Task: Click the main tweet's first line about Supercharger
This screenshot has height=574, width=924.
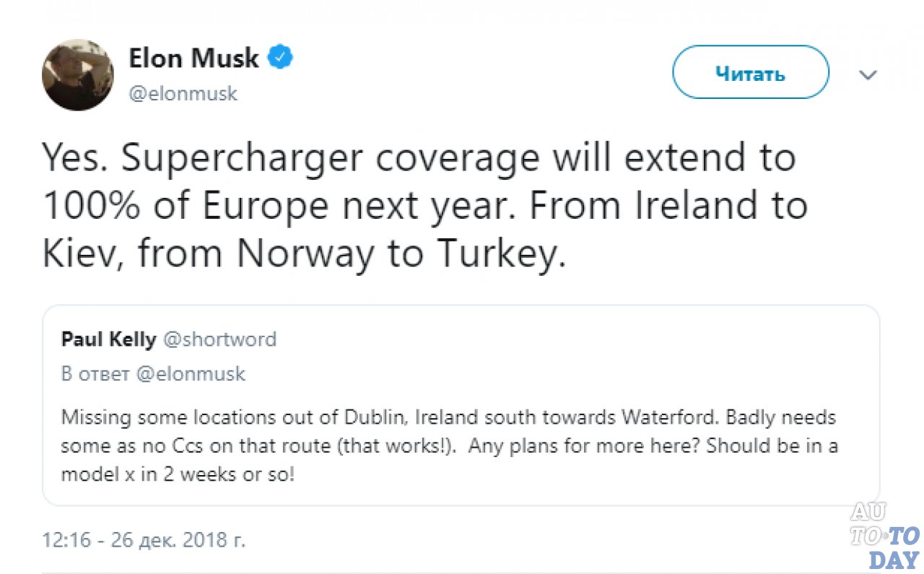Action: coord(419,159)
